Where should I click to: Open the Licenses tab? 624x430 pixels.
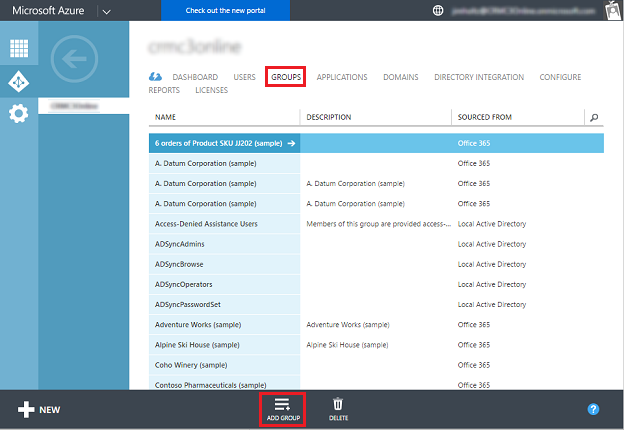(211, 90)
